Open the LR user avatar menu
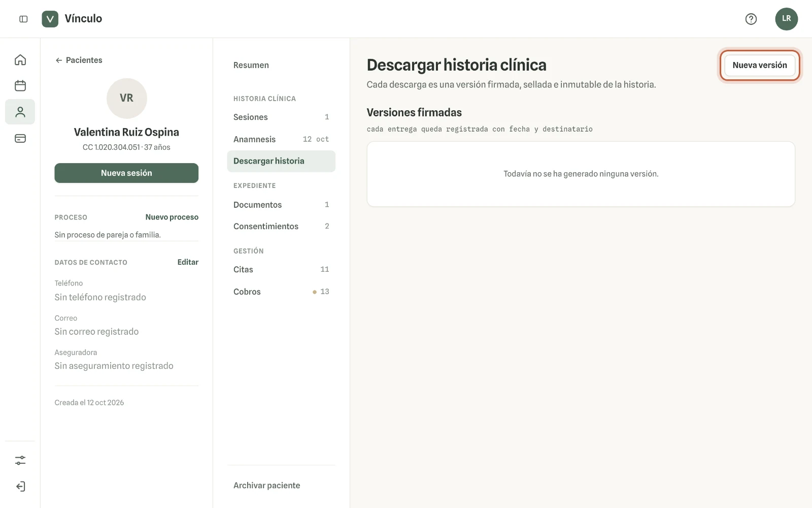This screenshot has width=812, height=508. point(786,19)
